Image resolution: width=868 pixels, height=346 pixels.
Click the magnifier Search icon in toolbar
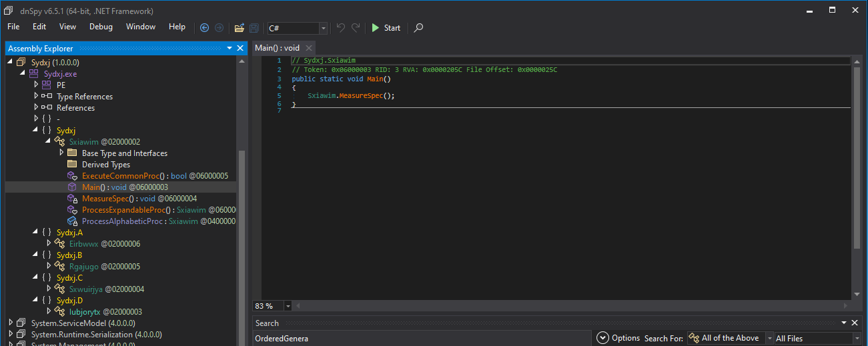coord(418,28)
